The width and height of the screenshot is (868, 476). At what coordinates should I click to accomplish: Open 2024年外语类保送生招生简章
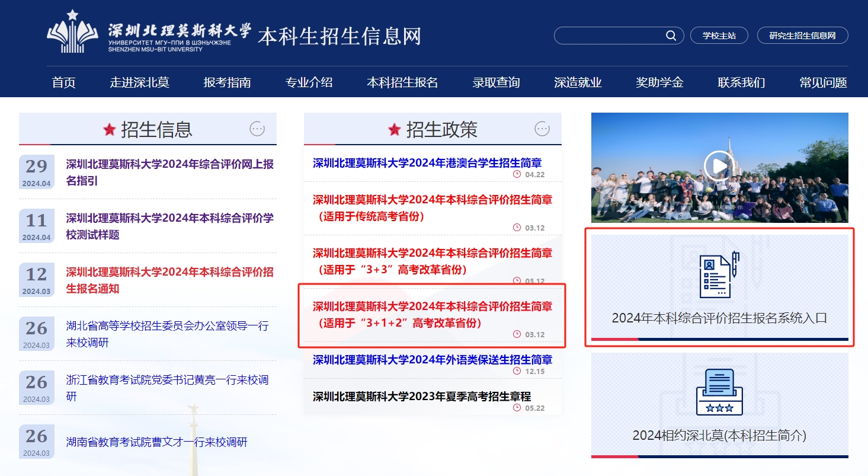(433, 360)
